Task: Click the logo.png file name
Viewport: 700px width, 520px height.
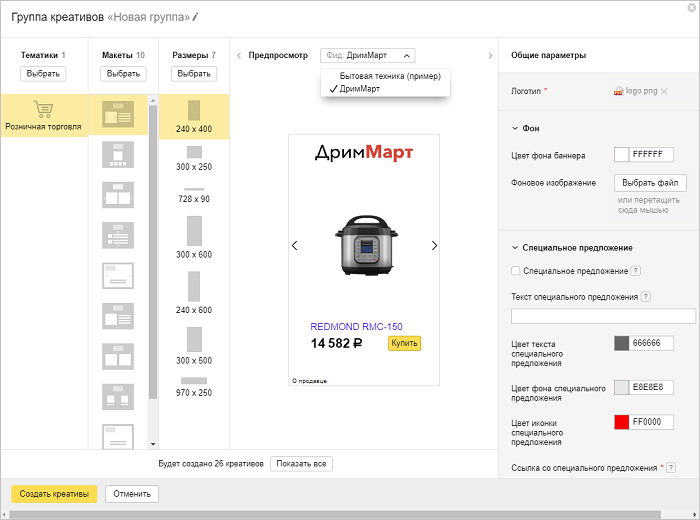Action: point(641,91)
